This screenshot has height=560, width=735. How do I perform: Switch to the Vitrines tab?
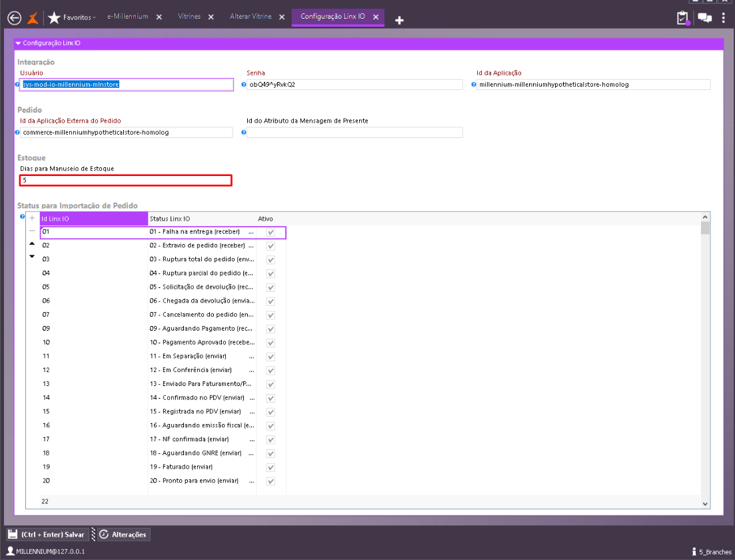(189, 17)
